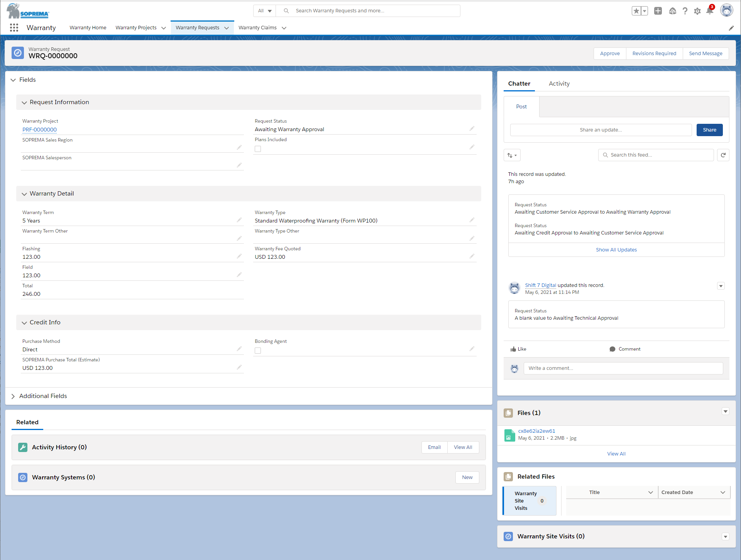Select the Chatter tab
The height and width of the screenshot is (560, 741).
(x=519, y=84)
